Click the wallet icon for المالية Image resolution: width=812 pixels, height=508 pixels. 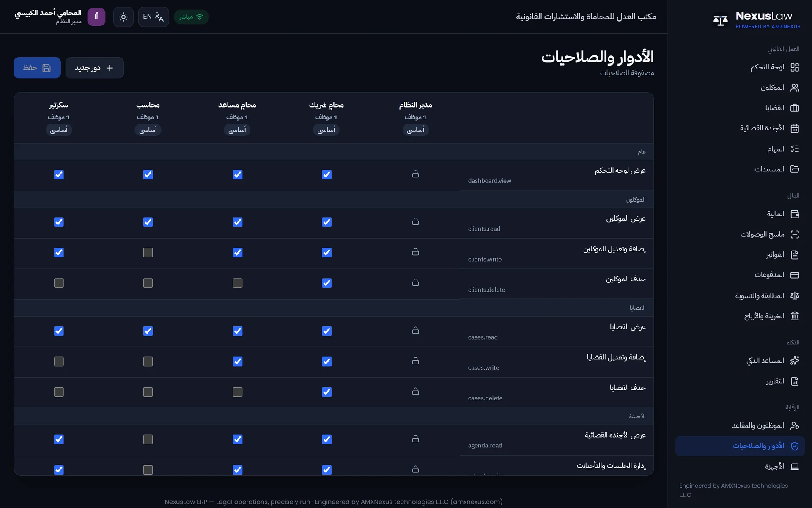point(795,214)
